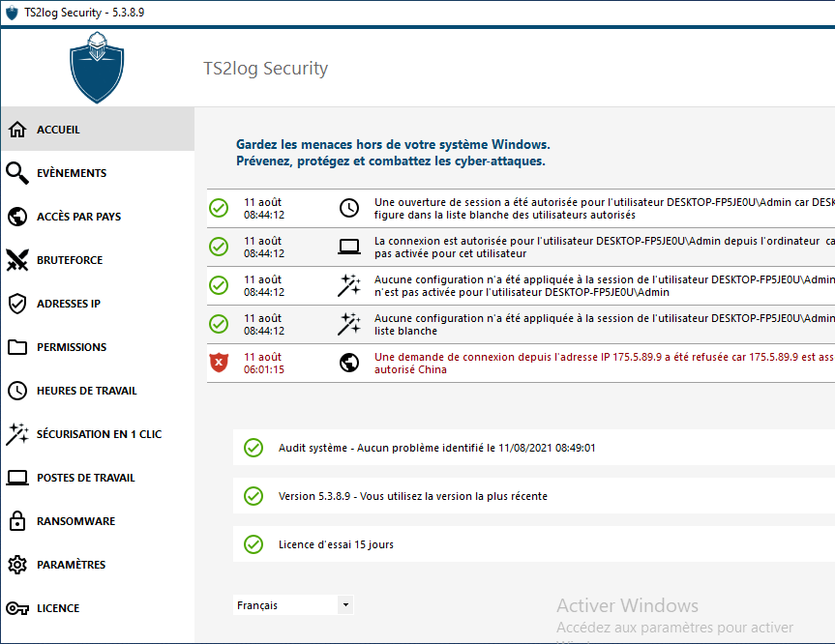Open the Permissions menu entry
Viewport: 835px width, 644px height.
pos(98,347)
